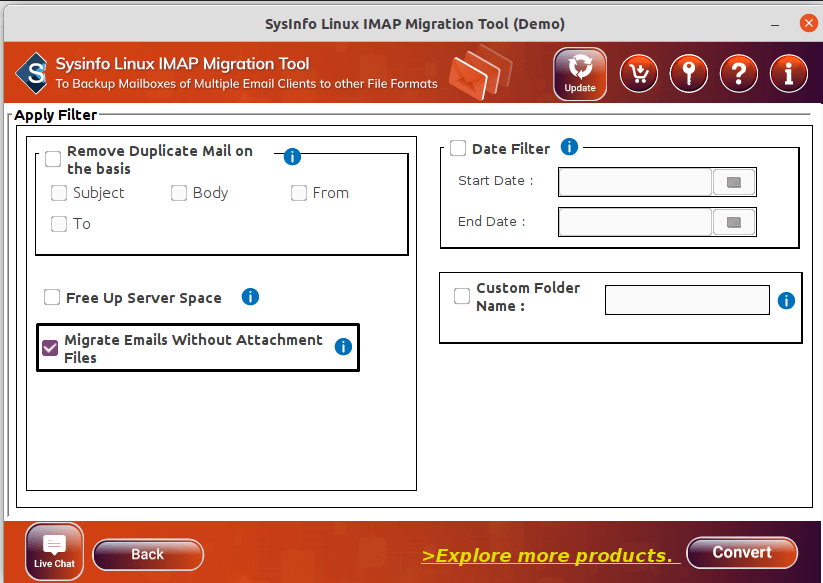Show info for Remove Duplicate Mail

[292, 156]
